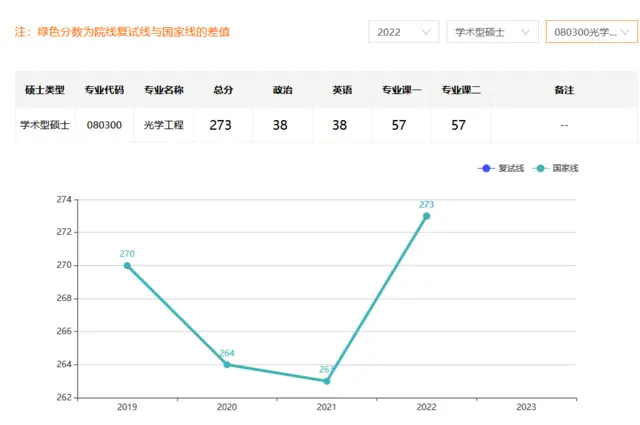The width and height of the screenshot is (640, 425).
Task: Click the 学术型硕士 table cell
Action: (44, 125)
